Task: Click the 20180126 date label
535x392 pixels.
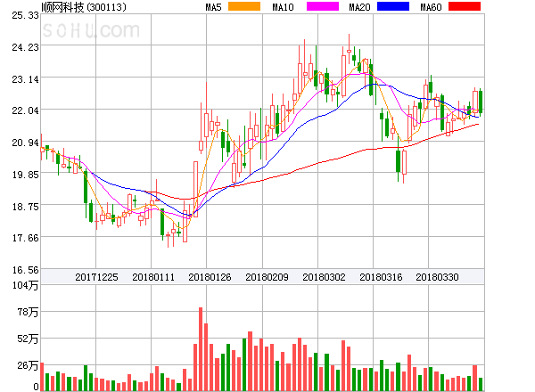Action: [x=210, y=277]
